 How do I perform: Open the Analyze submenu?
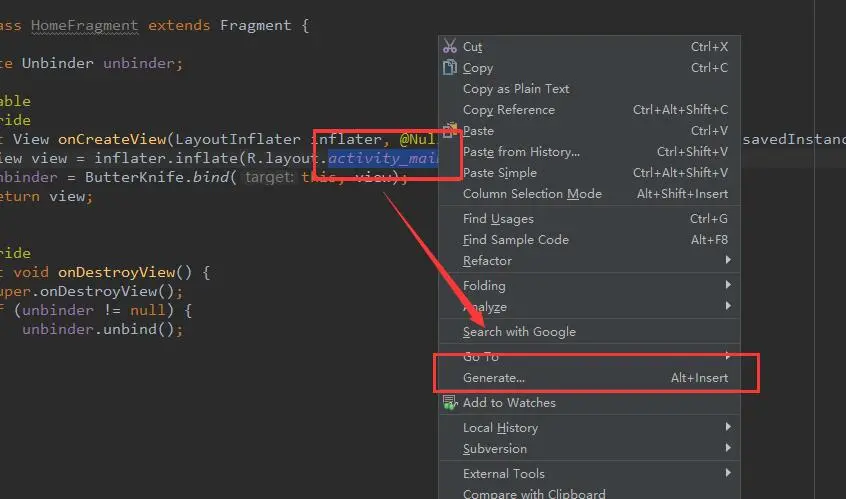click(590, 306)
